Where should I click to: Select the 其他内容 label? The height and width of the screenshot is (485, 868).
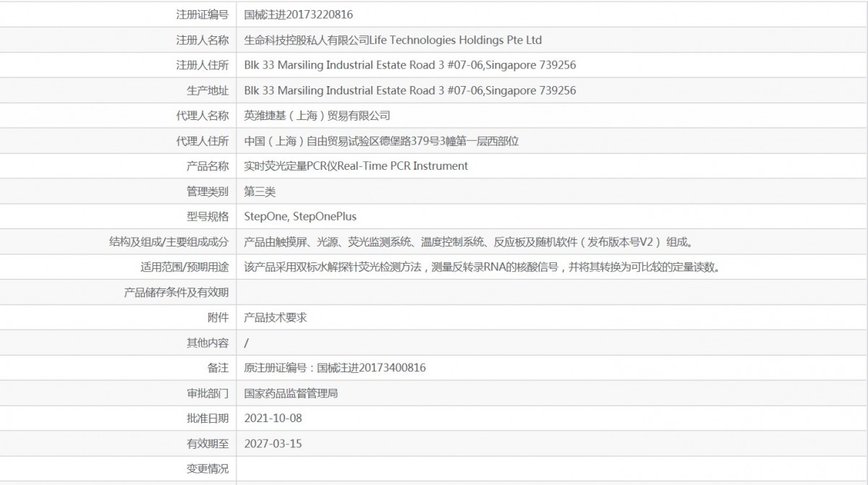coord(208,343)
